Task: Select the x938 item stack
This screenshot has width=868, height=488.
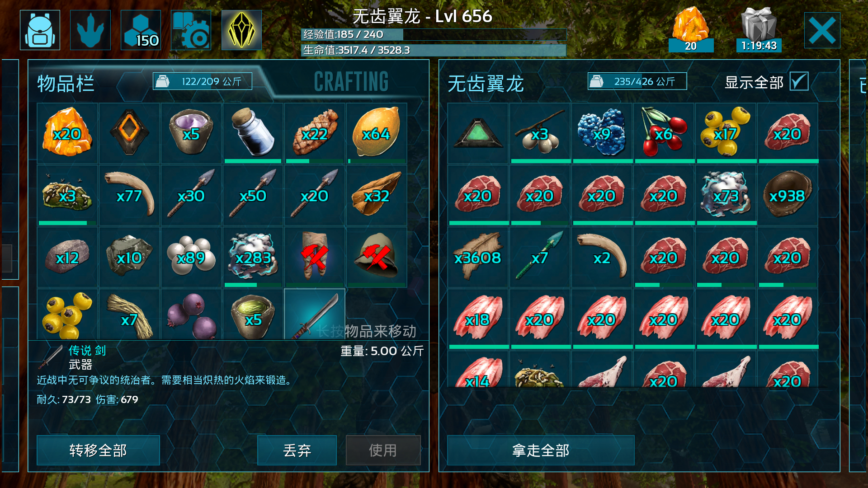Action: point(788,195)
